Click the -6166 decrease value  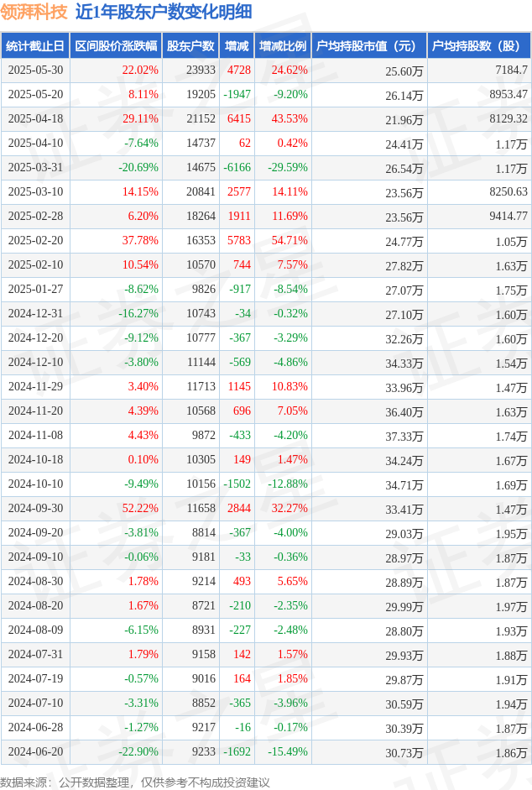pyautogui.click(x=237, y=167)
